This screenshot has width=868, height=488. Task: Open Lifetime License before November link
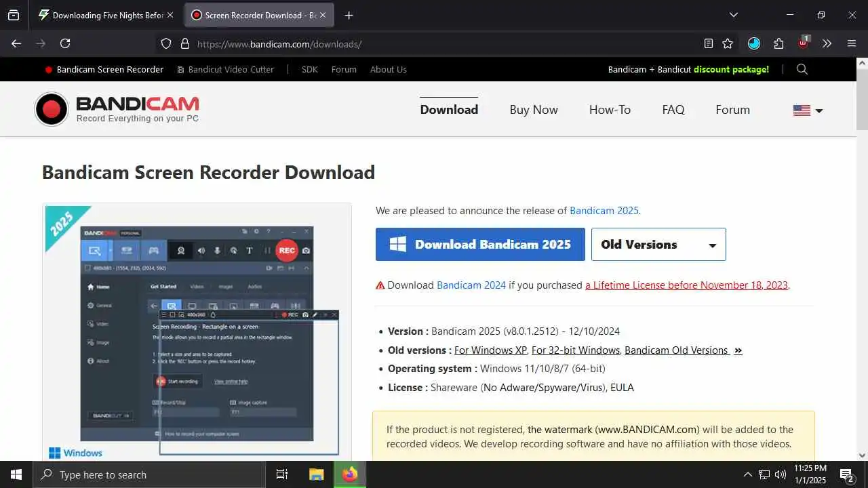point(686,285)
